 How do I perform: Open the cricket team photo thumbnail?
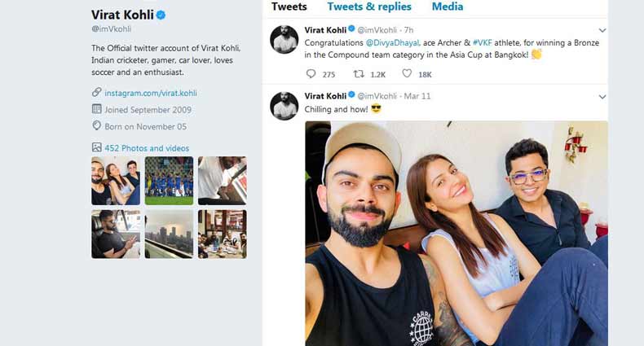click(x=169, y=181)
